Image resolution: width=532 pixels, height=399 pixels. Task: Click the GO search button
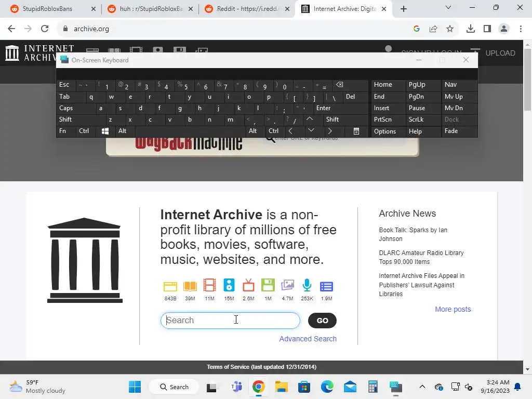click(x=322, y=321)
